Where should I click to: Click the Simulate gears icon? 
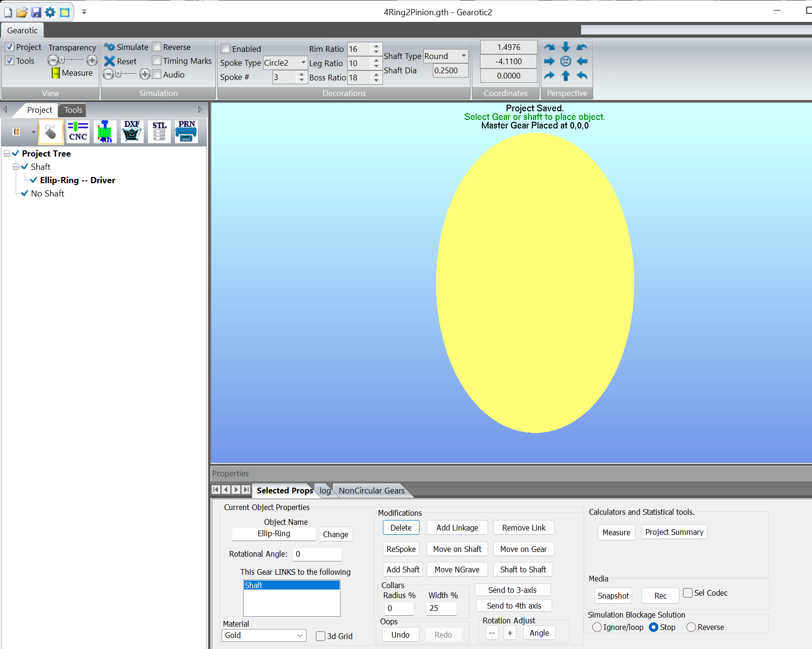point(109,47)
